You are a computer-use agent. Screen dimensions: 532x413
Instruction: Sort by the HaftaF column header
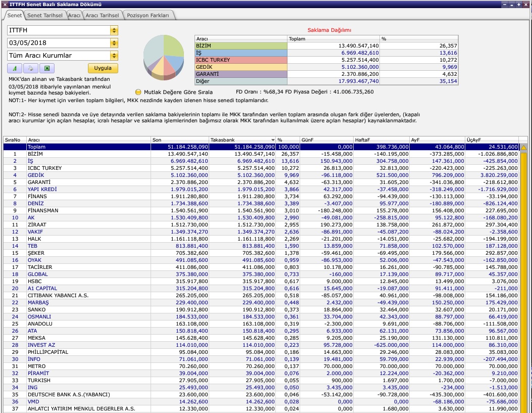pyautogui.click(x=381, y=140)
